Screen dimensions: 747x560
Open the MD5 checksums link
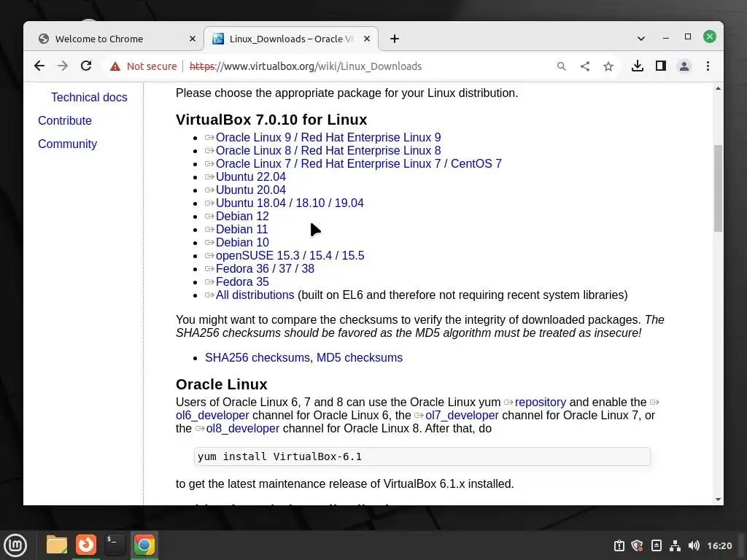point(360,357)
